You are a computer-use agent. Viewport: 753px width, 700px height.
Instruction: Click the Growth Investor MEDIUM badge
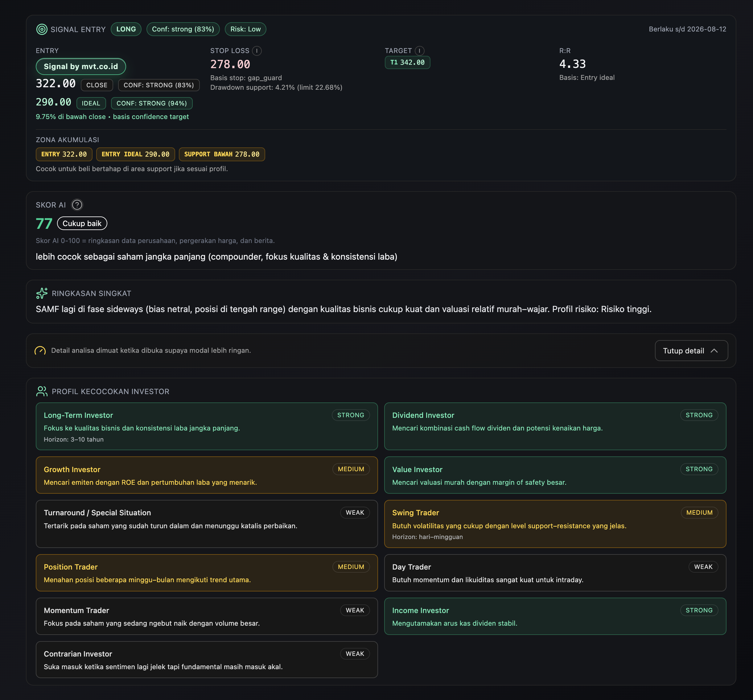point(351,469)
